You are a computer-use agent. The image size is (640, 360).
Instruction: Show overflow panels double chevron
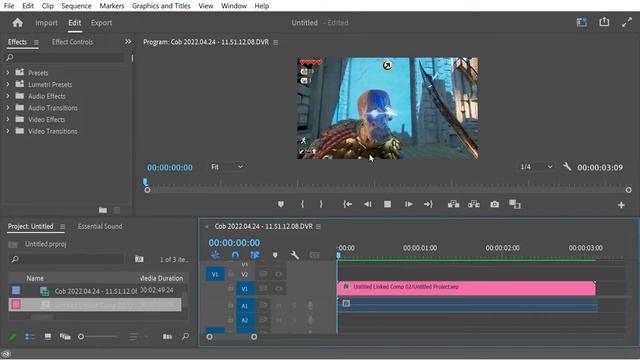[128, 42]
